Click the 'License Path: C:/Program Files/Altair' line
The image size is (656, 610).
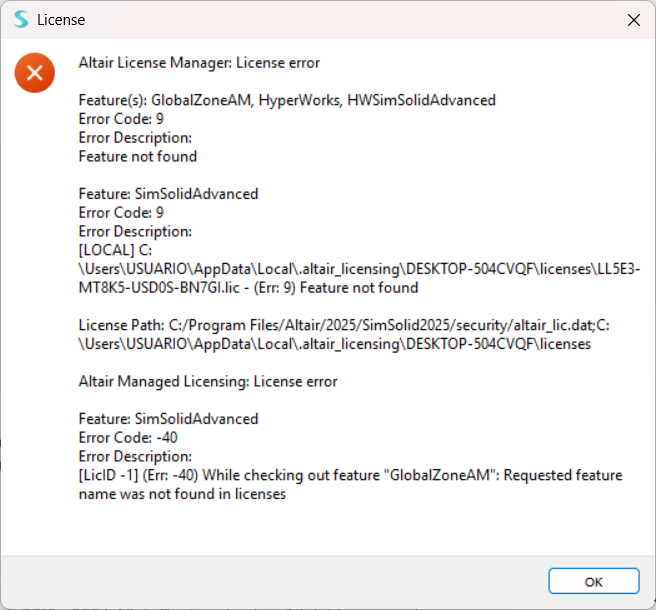(344, 326)
